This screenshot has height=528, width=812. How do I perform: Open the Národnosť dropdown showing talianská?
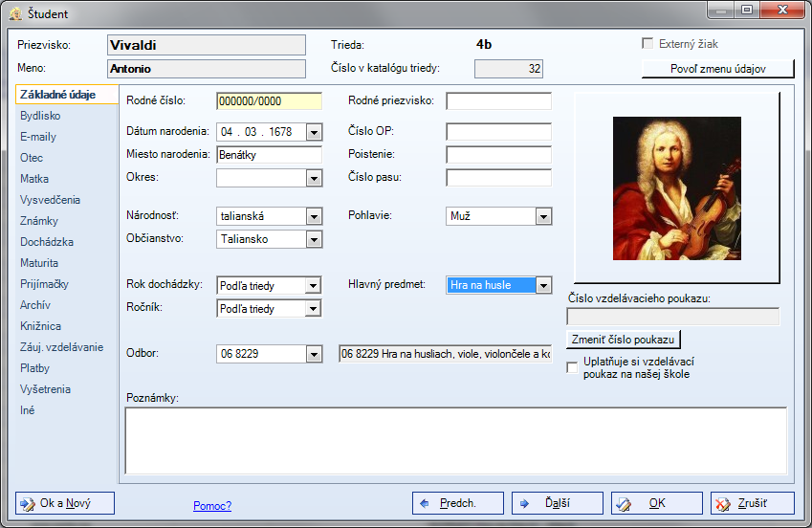(x=314, y=216)
